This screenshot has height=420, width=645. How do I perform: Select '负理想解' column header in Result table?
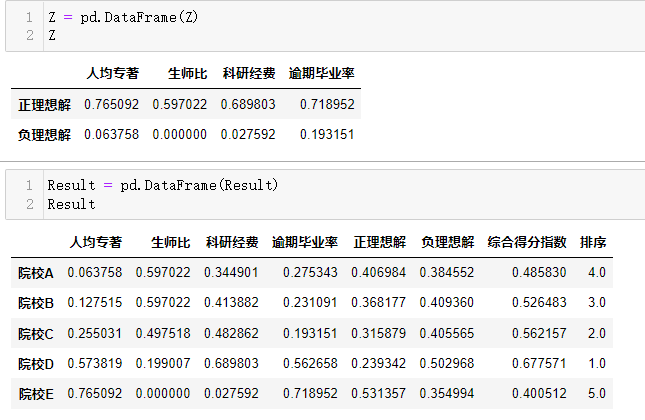(448, 242)
